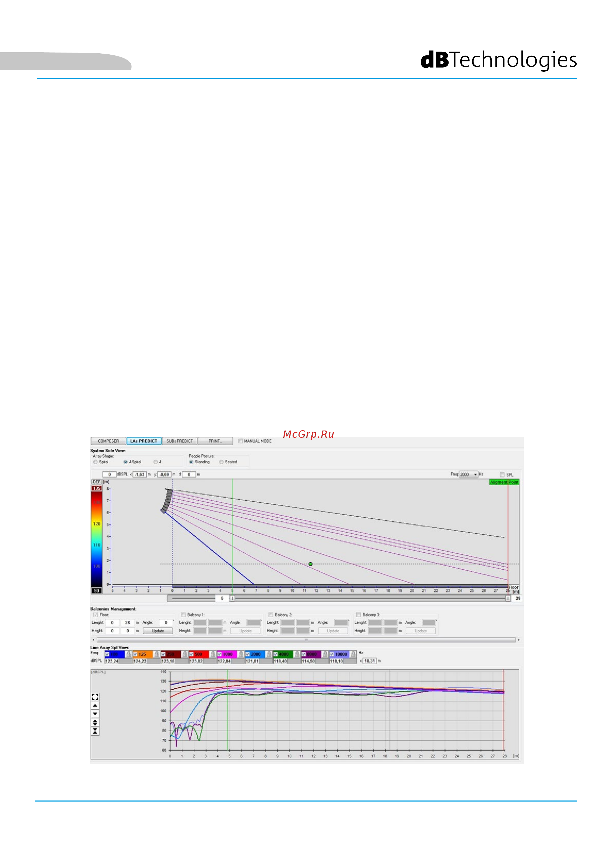Open the SUBs PREDICT tab
Viewport: 614px width, 868px height.
[180, 441]
